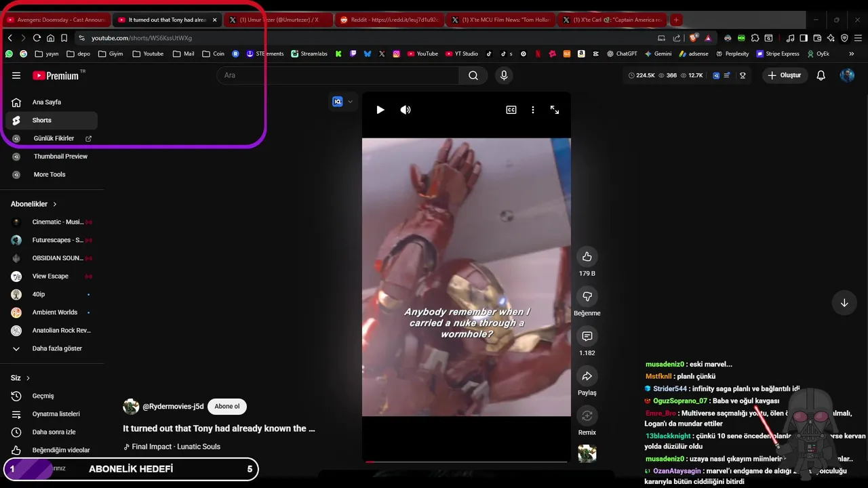Subscribe with the Abone ol button
The width and height of the screenshot is (868, 488).
(227, 407)
